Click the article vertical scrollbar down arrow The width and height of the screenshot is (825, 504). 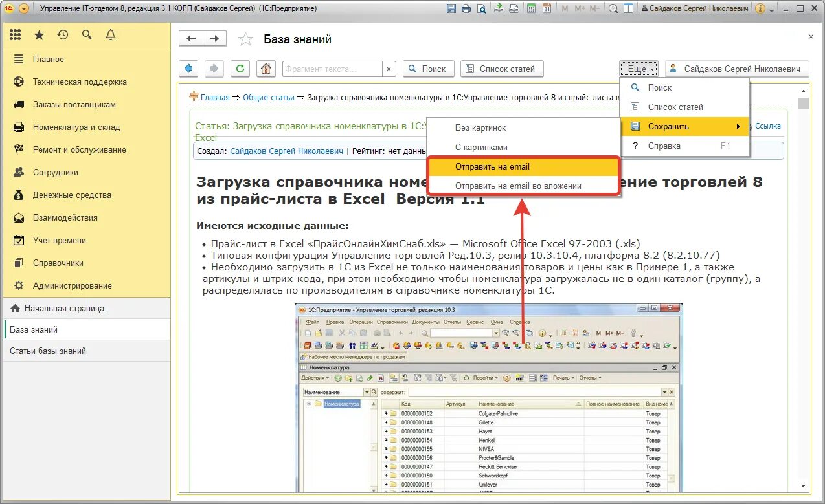point(804,485)
